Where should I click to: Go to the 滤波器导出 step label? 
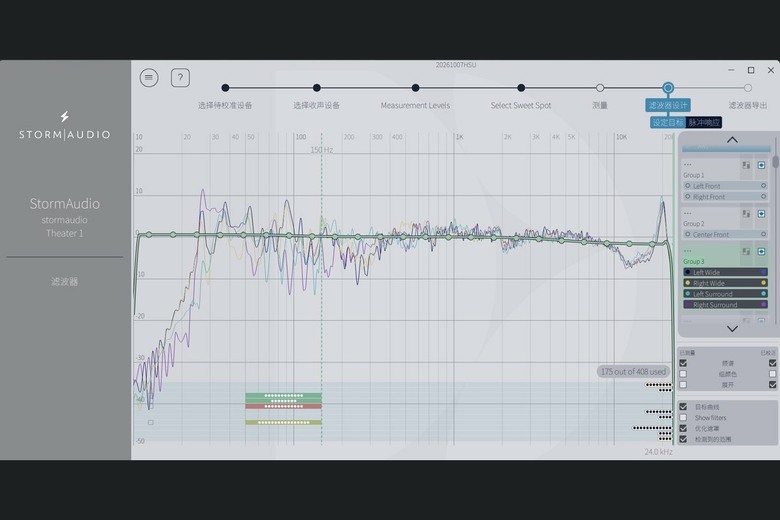tap(748, 105)
